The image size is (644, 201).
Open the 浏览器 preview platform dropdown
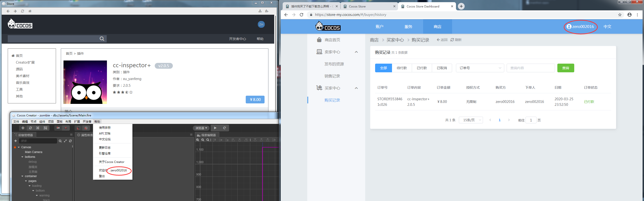[201, 128]
